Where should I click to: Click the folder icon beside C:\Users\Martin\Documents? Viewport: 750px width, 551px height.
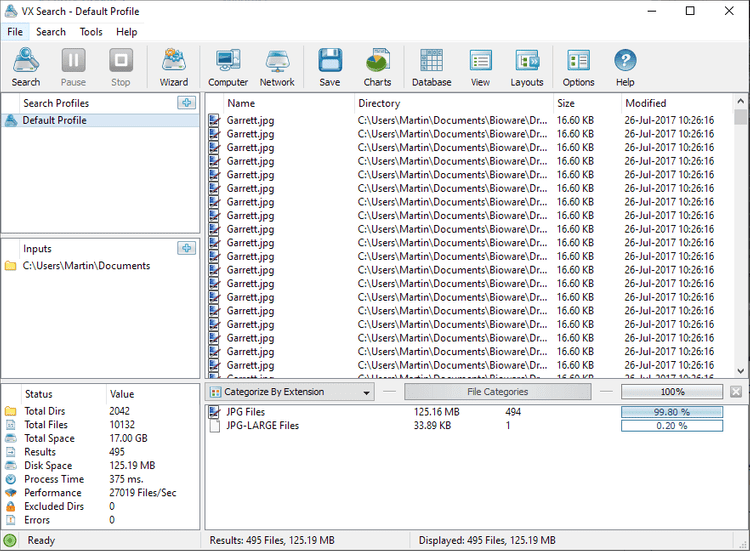point(11,266)
